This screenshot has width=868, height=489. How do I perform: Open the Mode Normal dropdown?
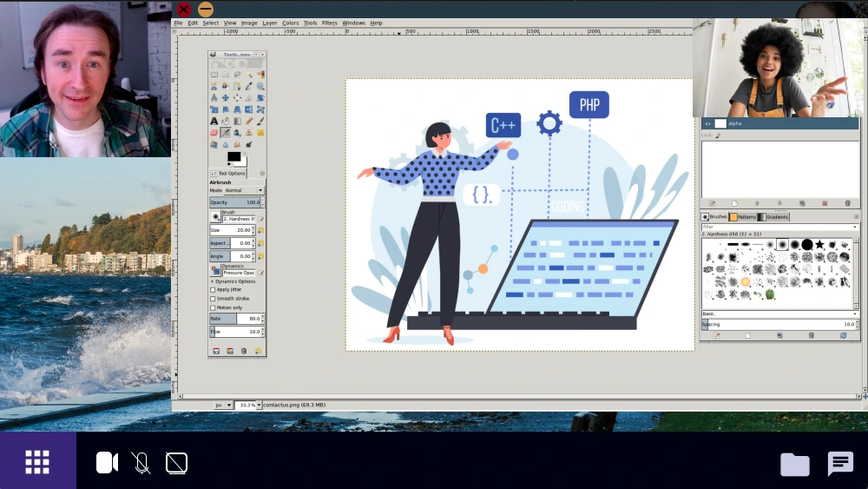click(x=244, y=190)
